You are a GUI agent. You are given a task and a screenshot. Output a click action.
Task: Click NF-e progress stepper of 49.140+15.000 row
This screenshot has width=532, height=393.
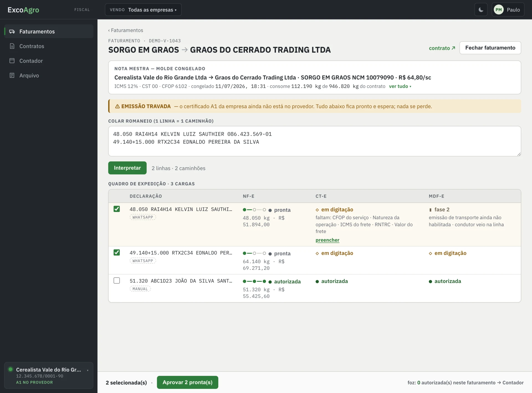click(254, 254)
